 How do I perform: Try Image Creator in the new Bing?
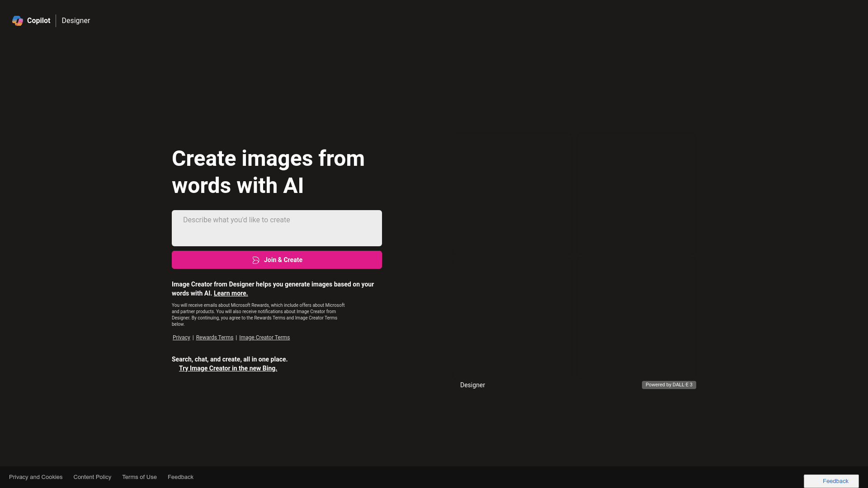pyautogui.click(x=228, y=368)
